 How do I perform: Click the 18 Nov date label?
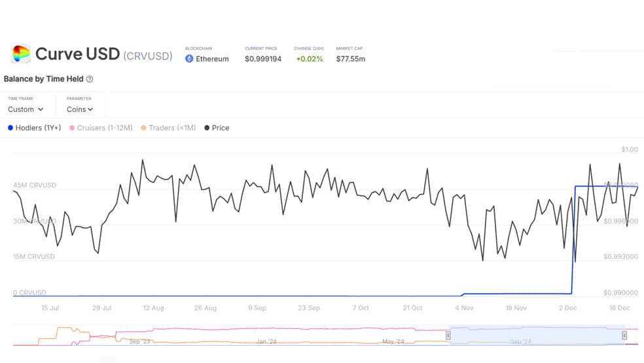coord(516,308)
